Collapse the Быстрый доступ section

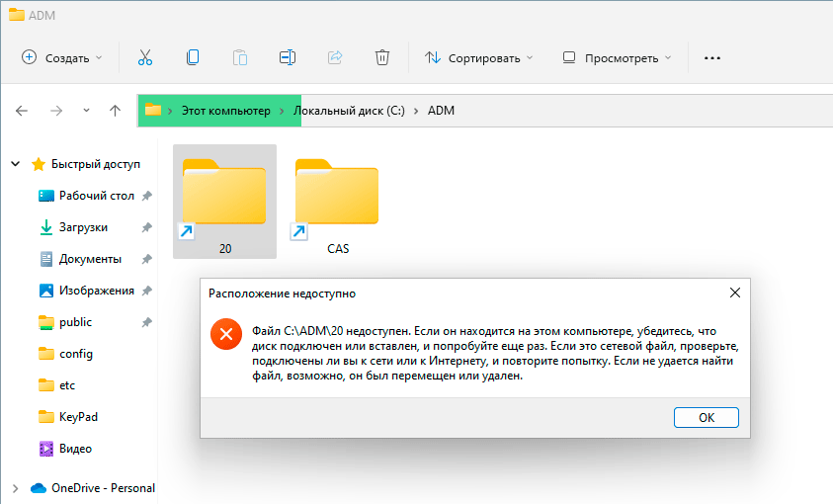tap(16, 164)
